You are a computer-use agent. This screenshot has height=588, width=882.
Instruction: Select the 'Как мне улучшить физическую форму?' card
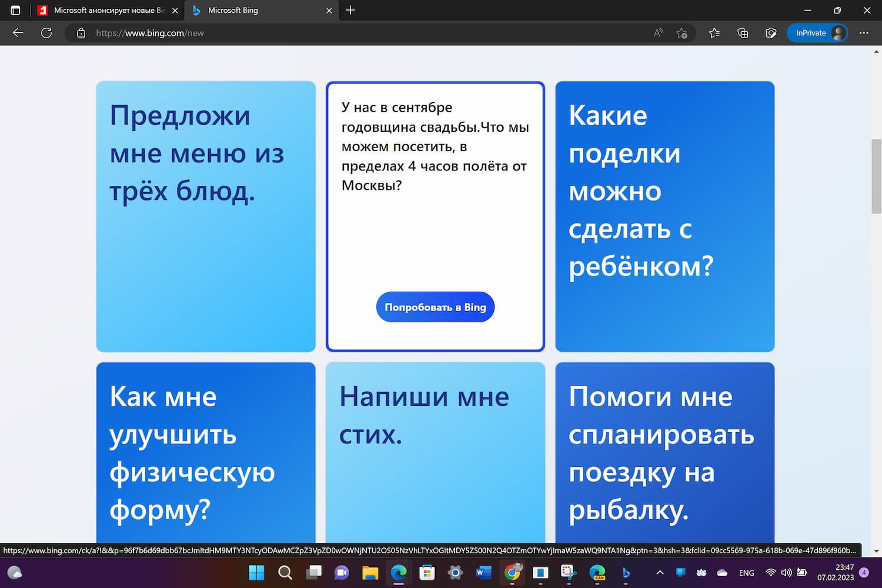coord(206,453)
